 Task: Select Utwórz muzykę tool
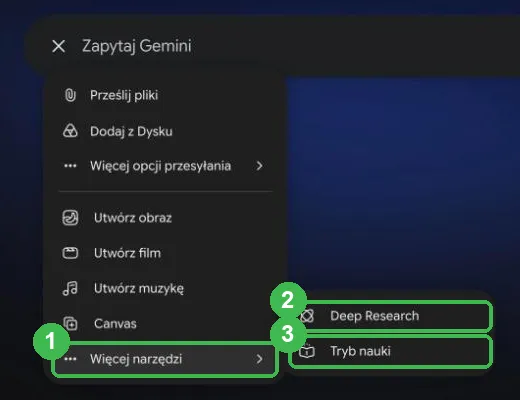coord(165,288)
